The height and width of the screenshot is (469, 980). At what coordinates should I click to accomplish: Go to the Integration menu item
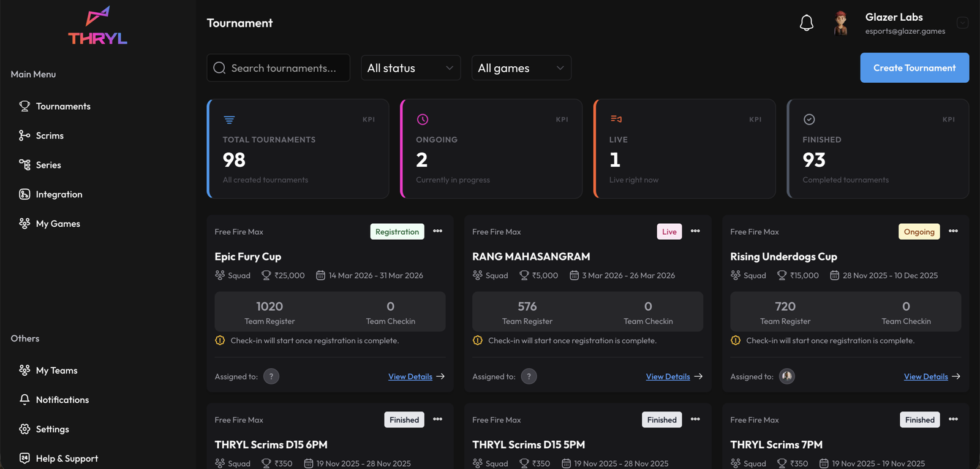pos(59,194)
